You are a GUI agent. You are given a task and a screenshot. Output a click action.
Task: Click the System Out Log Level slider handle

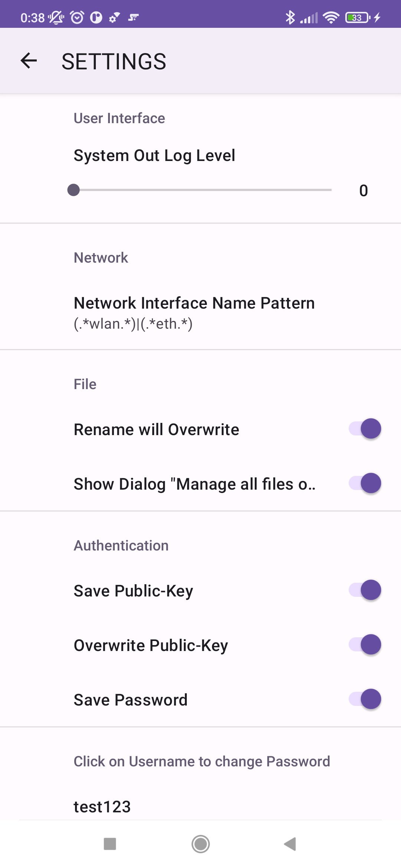tap(74, 190)
